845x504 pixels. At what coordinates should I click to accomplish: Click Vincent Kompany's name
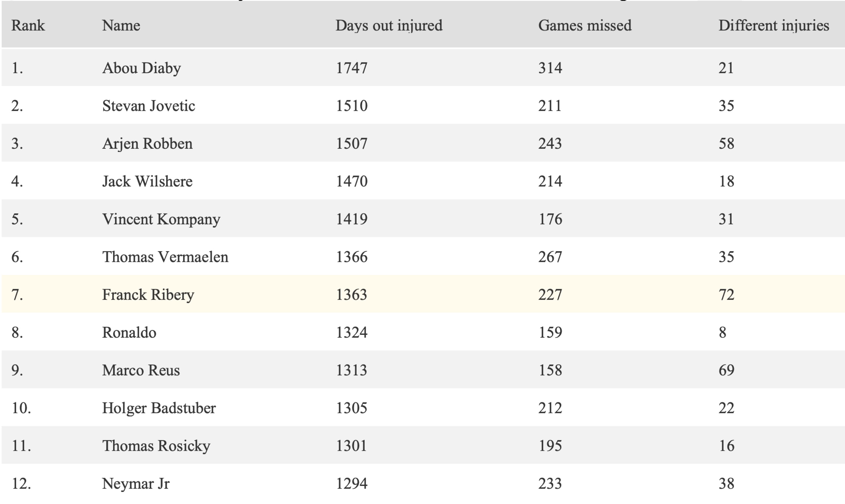[161, 219]
